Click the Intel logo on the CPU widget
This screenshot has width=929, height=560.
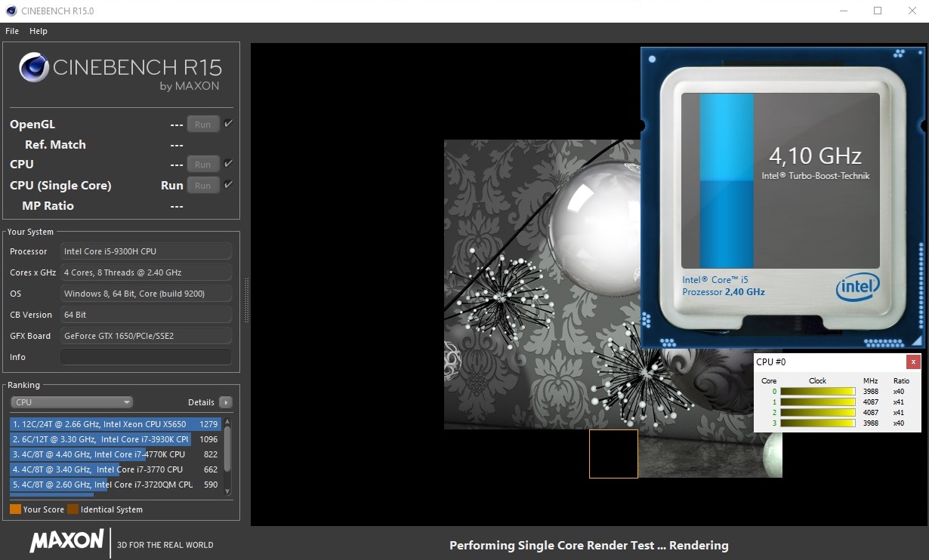(857, 287)
